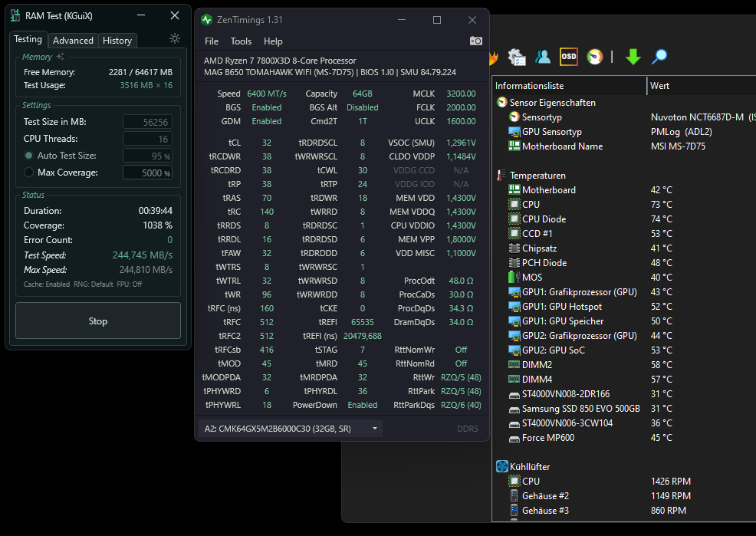Open sensor settings via the gear icon
Screen dimensions: 756x536
point(517,56)
